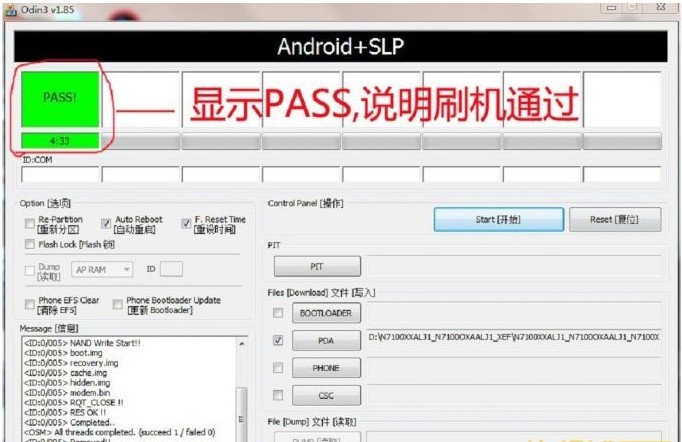Select the 'modem.bin' log line
682x442 pixels.
tap(67, 392)
